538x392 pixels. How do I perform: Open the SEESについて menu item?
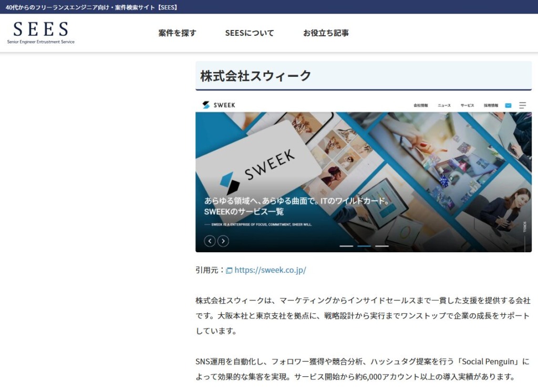[x=250, y=33]
